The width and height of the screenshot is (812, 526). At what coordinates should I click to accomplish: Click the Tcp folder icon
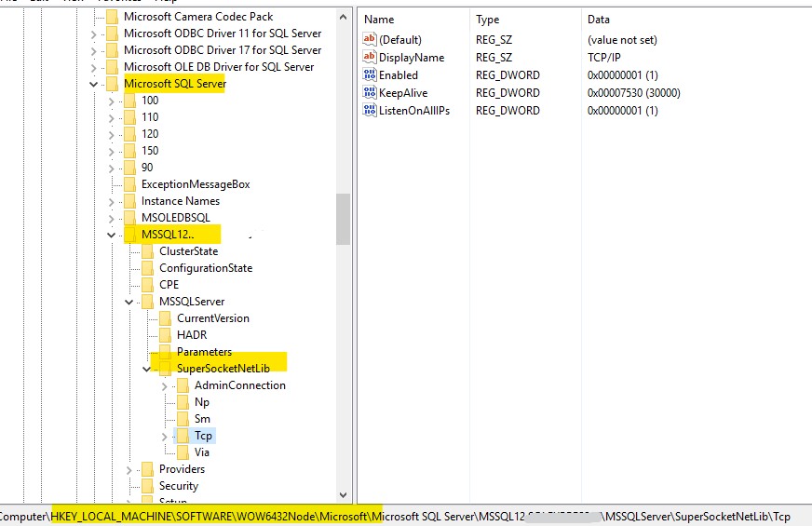[183, 436]
